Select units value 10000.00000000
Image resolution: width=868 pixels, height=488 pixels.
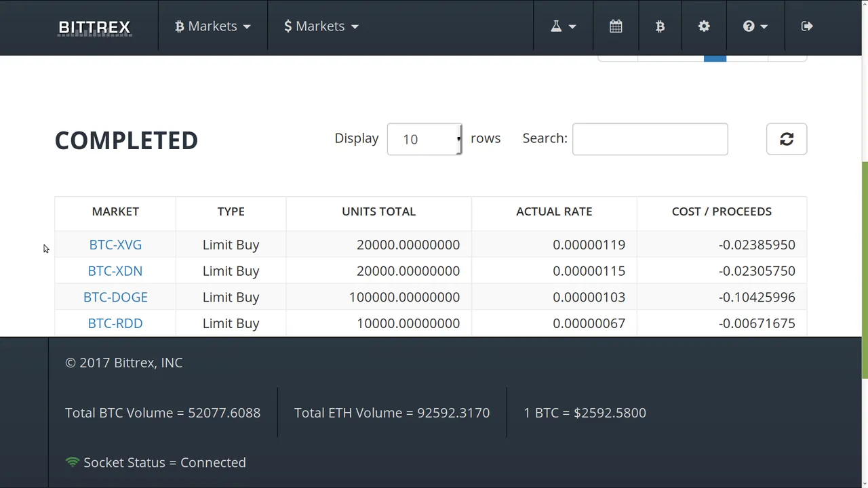[408, 323]
